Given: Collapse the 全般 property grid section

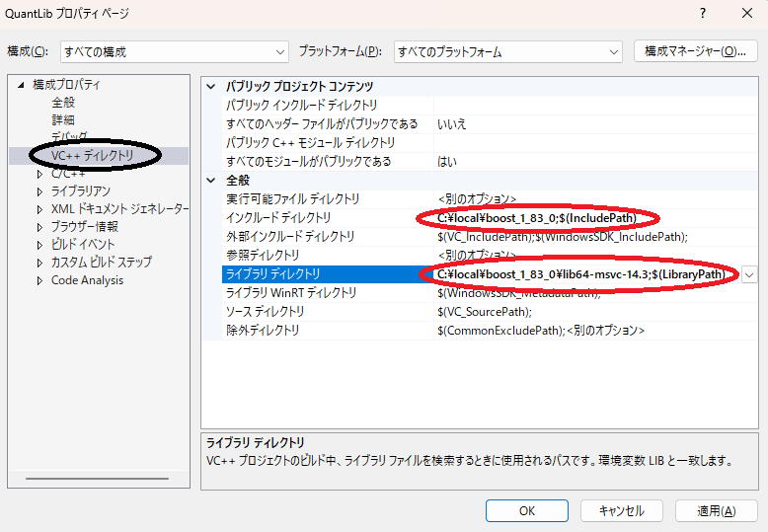Looking at the screenshot, I should pyautogui.click(x=211, y=181).
